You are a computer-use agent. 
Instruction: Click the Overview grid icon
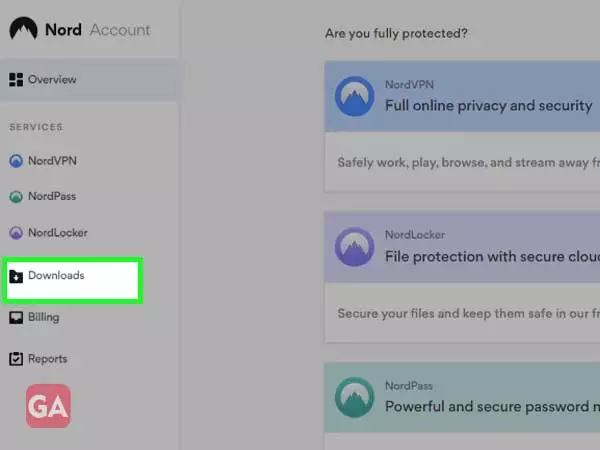[16, 80]
